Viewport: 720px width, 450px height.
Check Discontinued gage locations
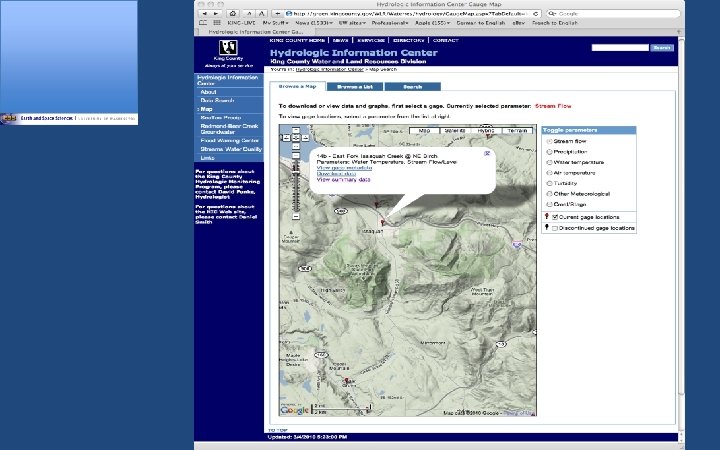coord(555,228)
